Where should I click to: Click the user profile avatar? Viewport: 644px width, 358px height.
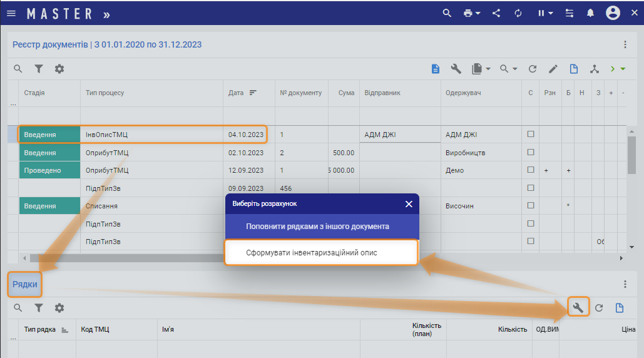click(613, 13)
